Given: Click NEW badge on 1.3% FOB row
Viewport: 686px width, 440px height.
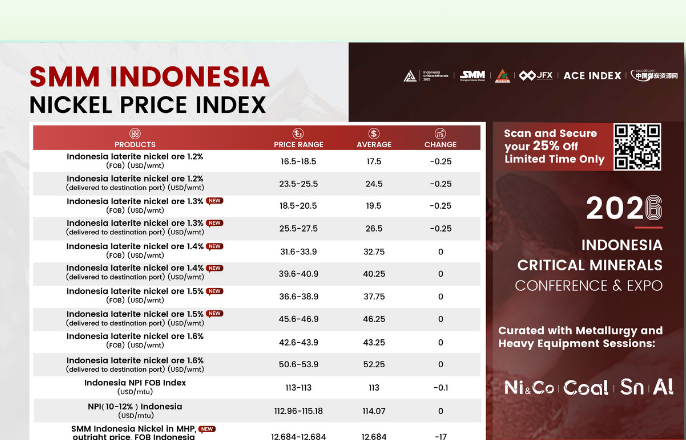Looking at the screenshot, I should pyautogui.click(x=214, y=201).
